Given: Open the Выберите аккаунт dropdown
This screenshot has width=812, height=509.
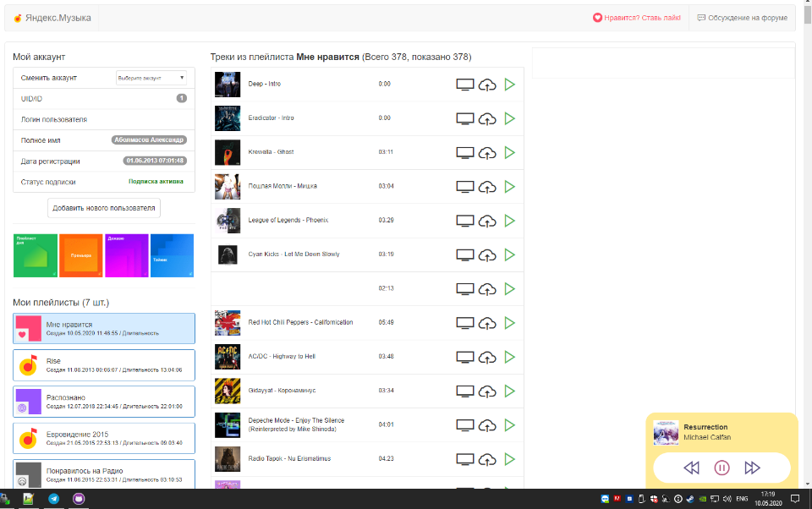Looking at the screenshot, I should click(x=151, y=78).
